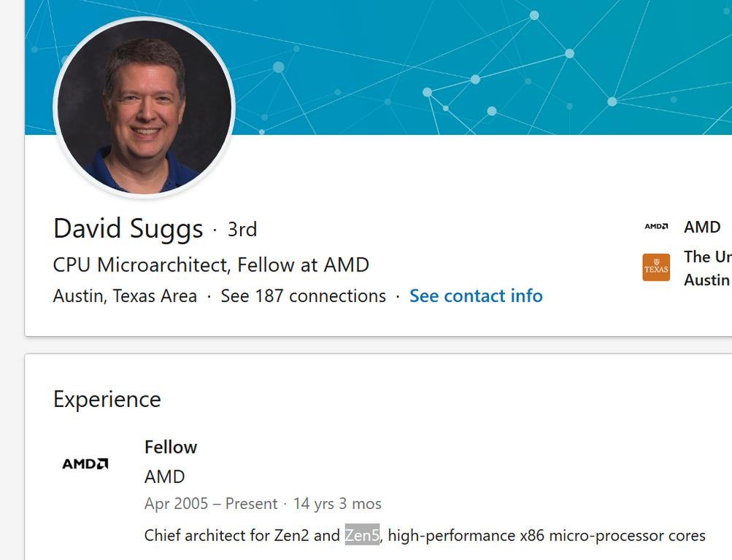Screen dimensions: 732x560
Task: Click the AMD logo in the right sidebar
Action: click(x=657, y=227)
